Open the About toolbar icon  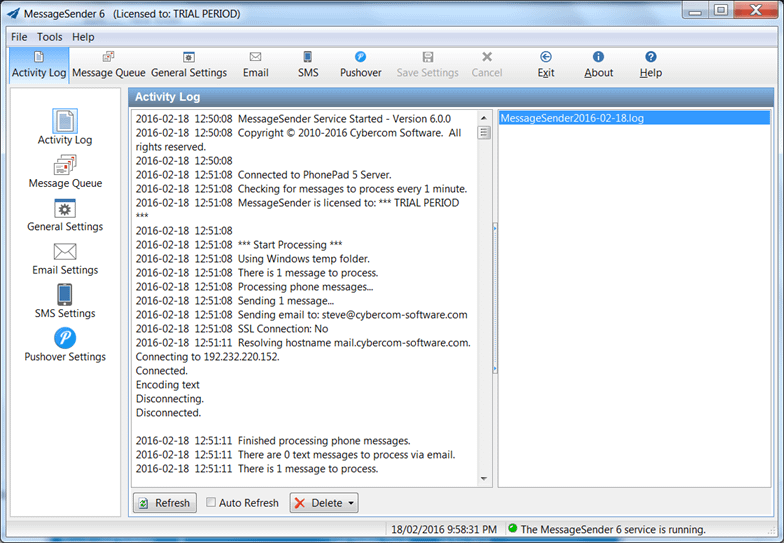click(x=598, y=57)
